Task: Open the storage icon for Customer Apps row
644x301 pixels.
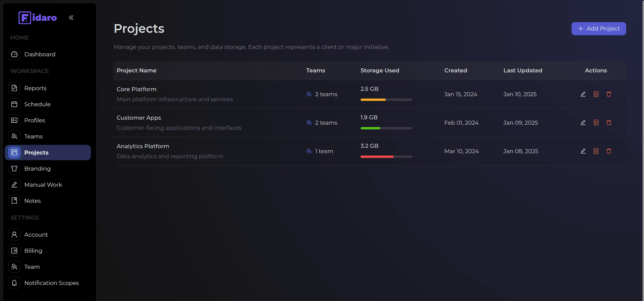Action: 596,123
